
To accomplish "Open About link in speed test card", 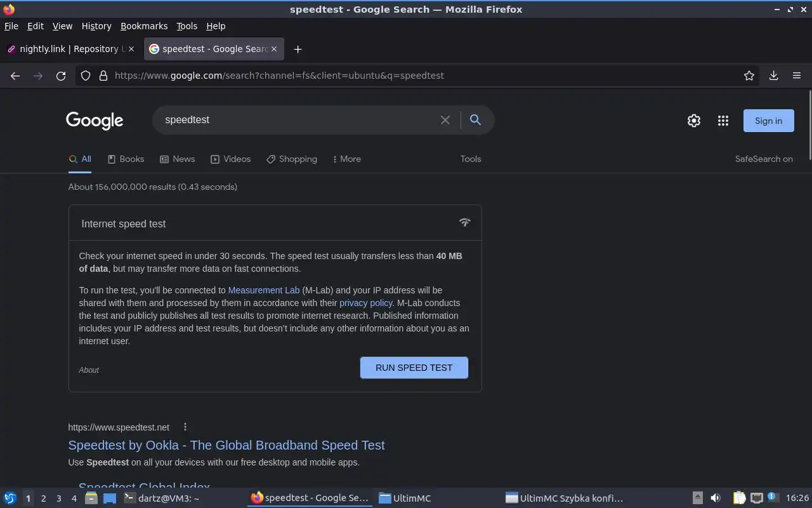I will [x=89, y=370].
